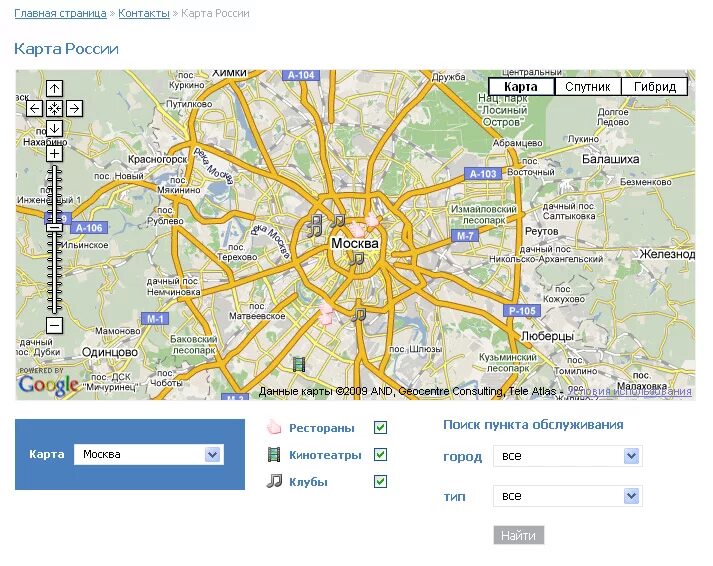Click the Клубы music note icon in legend

click(274, 481)
